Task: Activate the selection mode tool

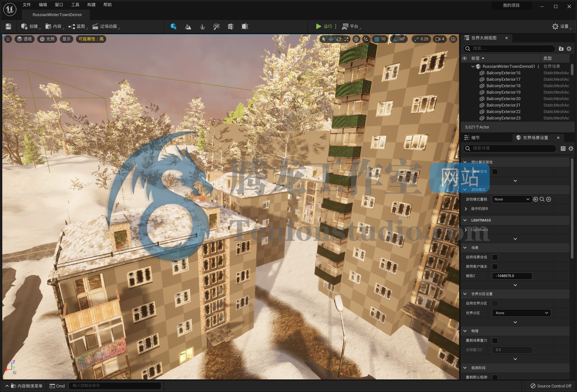Action: point(173,26)
